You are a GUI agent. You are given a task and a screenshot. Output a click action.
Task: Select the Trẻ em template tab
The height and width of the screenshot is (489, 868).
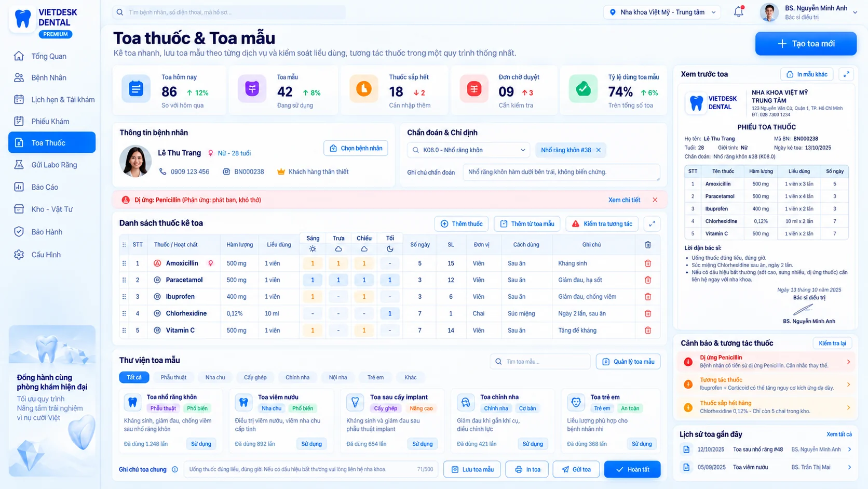pyautogui.click(x=375, y=377)
